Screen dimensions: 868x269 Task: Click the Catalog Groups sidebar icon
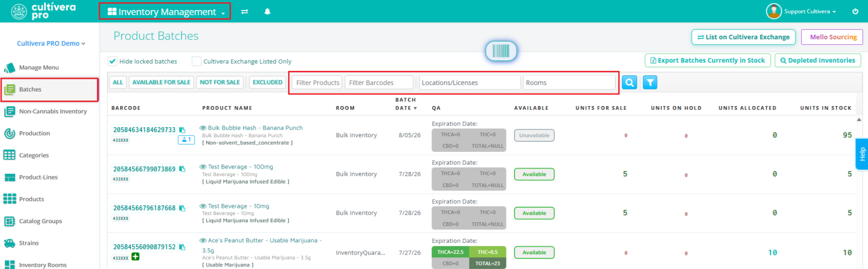(10, 221)
